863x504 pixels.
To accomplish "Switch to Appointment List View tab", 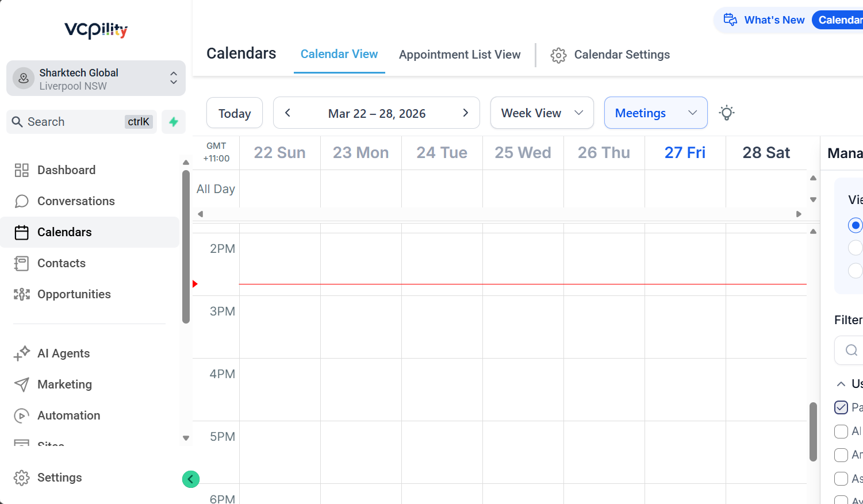I will coord(459,55).
